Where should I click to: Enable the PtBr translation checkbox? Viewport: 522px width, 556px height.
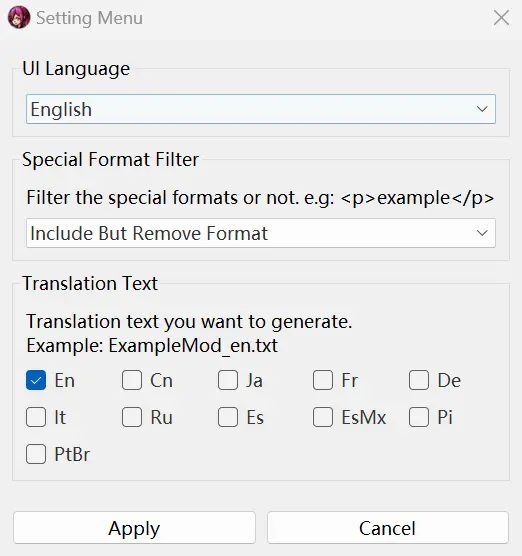(x=36, y=454)
